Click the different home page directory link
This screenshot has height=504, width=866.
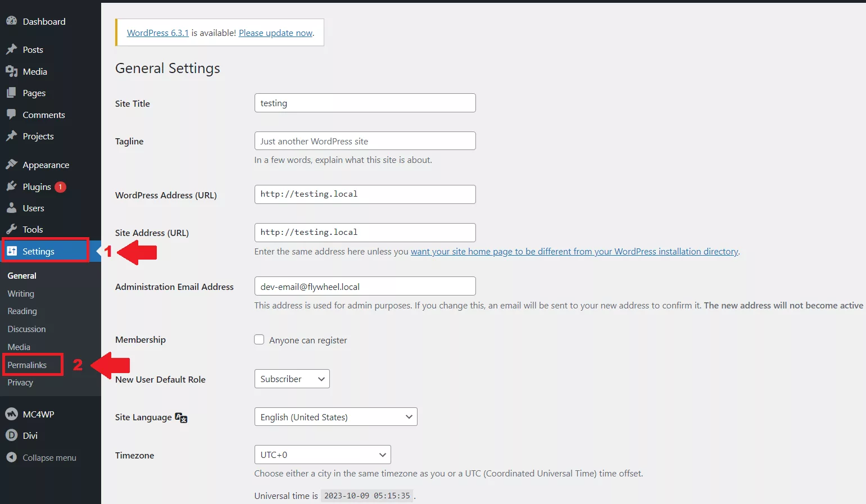point(574,252)
